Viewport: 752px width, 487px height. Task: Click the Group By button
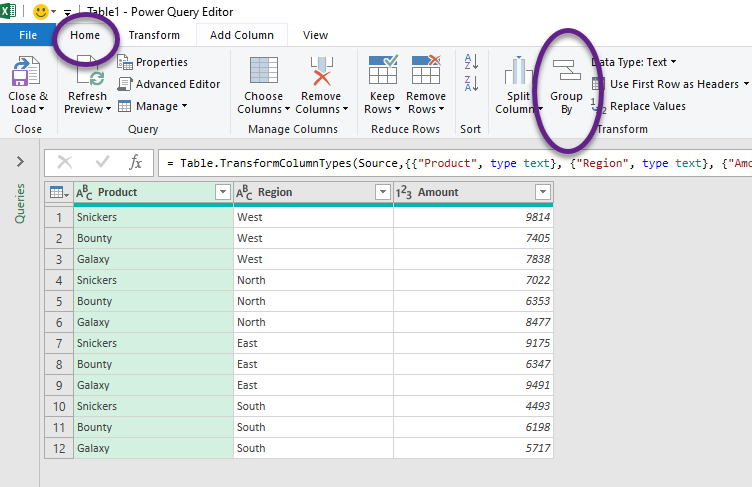tap(566, 88)
